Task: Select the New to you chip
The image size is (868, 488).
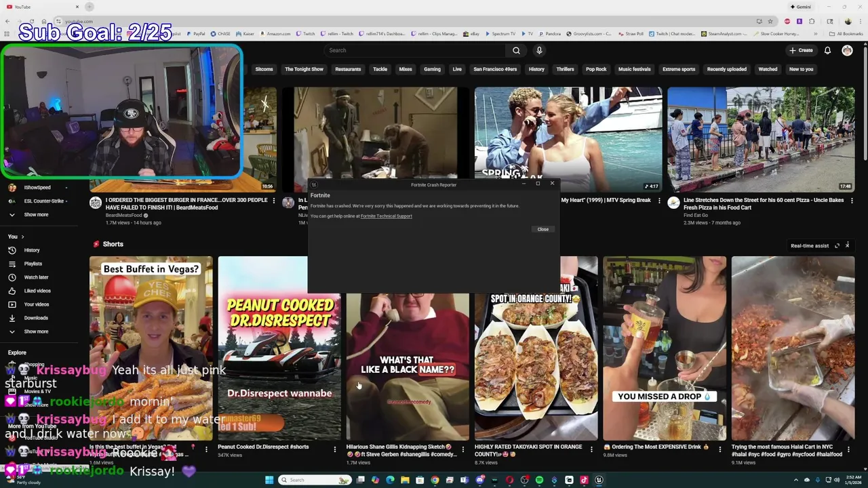Action: point(801,69)
